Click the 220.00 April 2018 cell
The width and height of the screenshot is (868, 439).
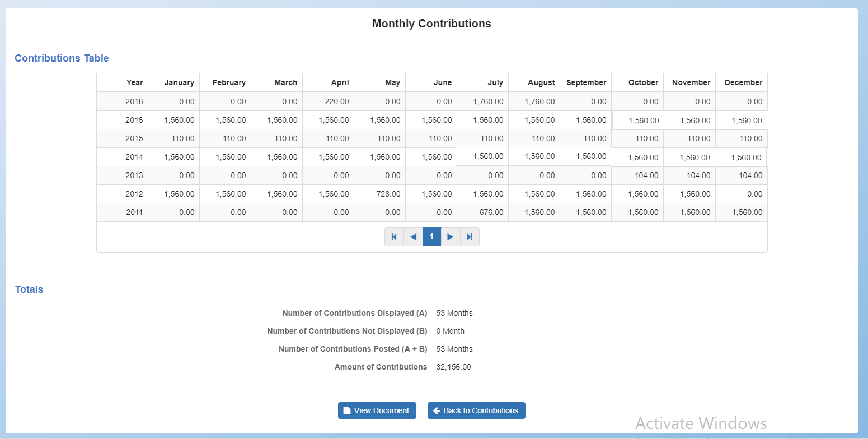coord(334,101)
